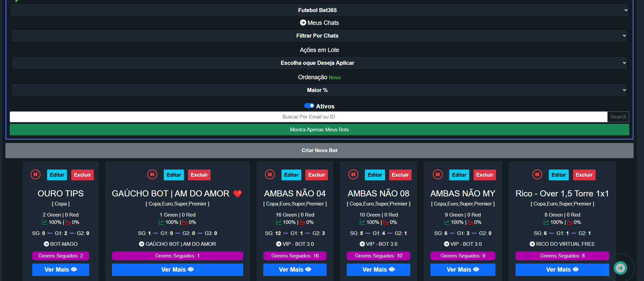
Task: Pause the AMBAS NÃO 08 bot
Action: point(353,175)
